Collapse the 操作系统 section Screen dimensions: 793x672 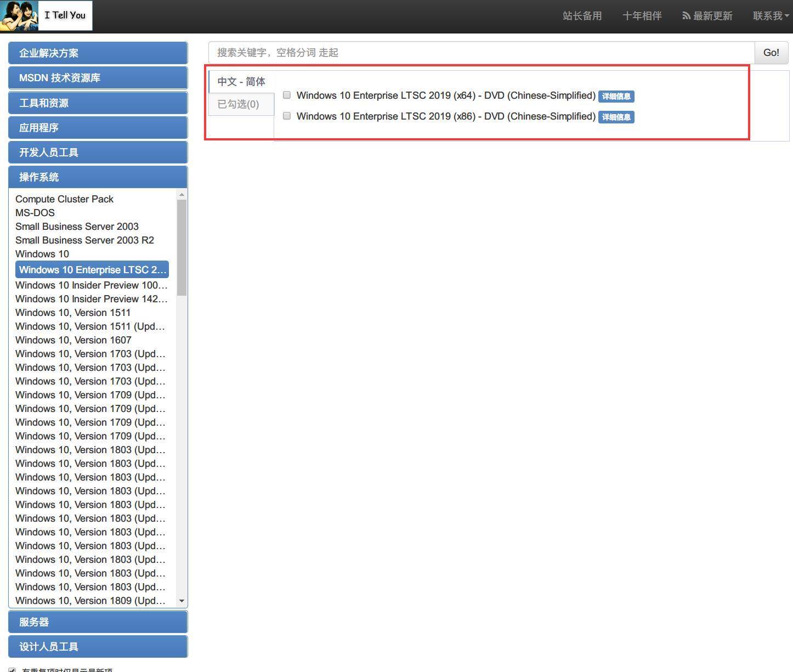98,177
